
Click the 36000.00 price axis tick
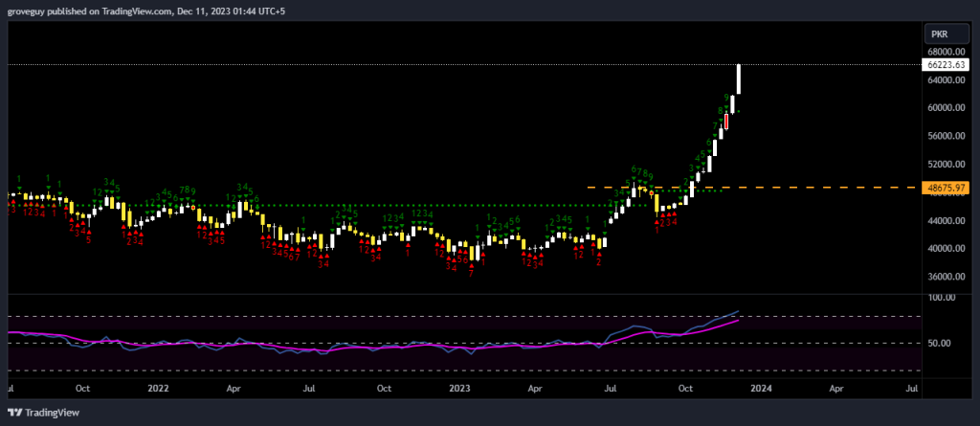943,277
